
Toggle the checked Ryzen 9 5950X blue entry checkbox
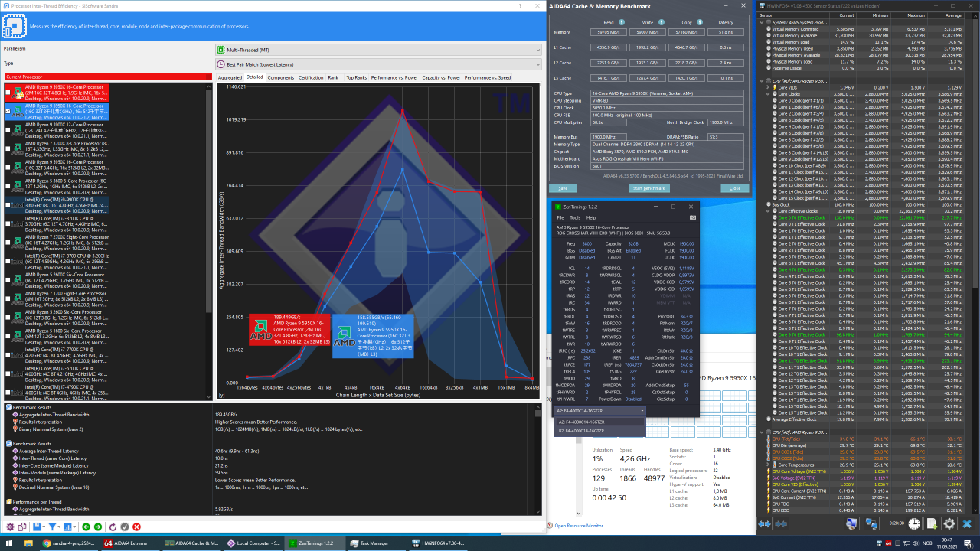click(8, 110)
